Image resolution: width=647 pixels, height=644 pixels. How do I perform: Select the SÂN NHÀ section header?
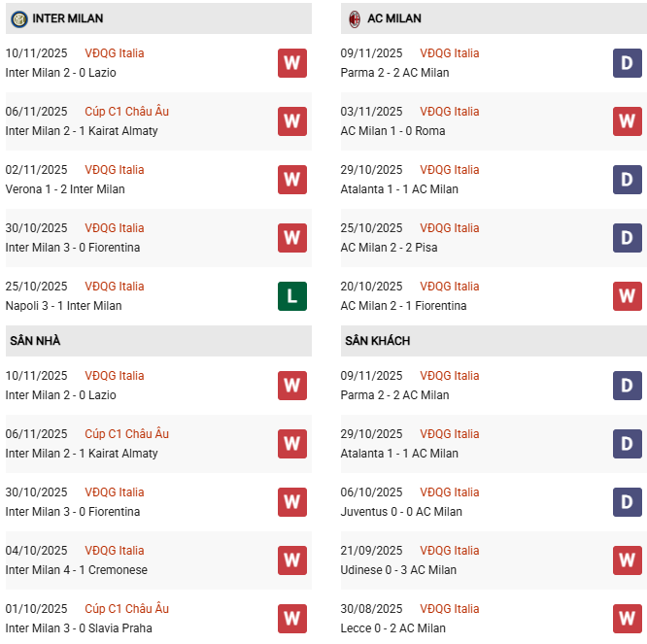[35, 341]
